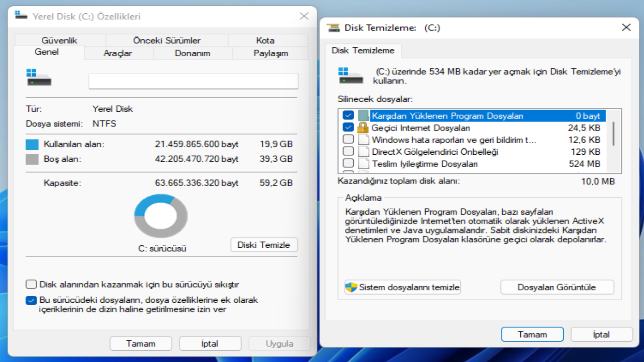Image resolution: width=644 pixels, height=362 pixels.
Task: Switch to the Kota tab
Action: pyautogui.click(x=265, y=40)
